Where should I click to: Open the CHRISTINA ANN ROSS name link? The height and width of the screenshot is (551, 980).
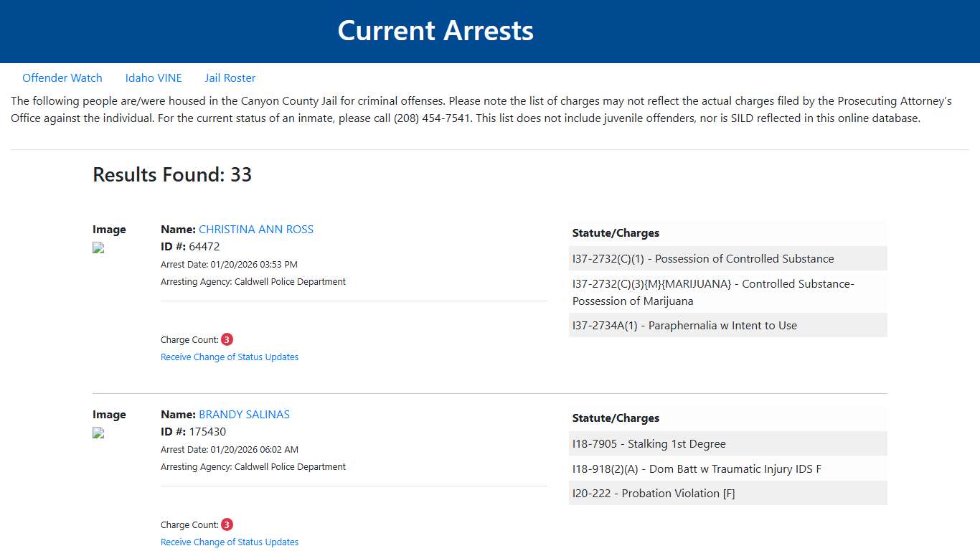[x=256, y=229]
